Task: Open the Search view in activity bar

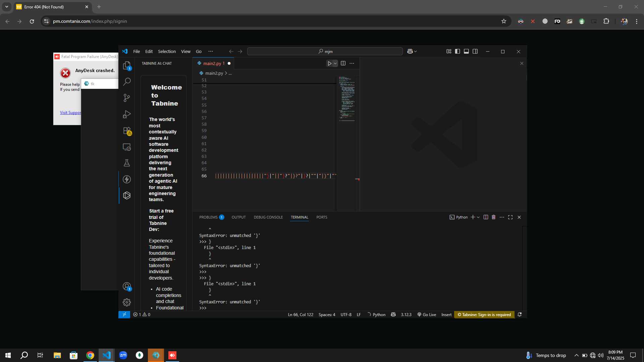Action: pos(127,81)
